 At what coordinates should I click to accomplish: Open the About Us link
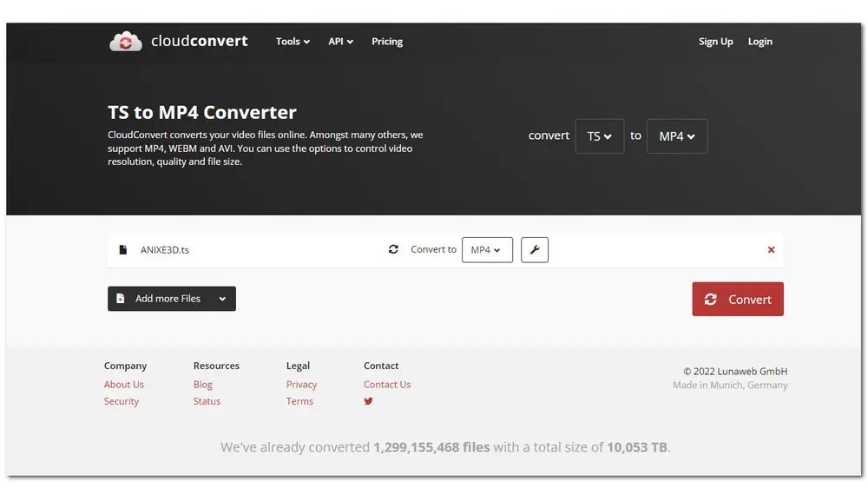coord(124,384)
